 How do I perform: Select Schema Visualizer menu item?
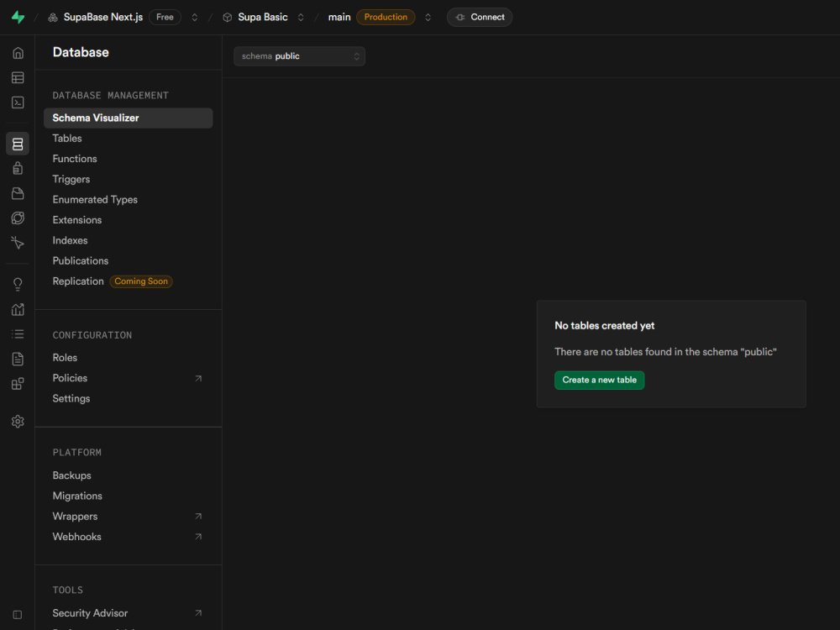(x=128, y=118)
